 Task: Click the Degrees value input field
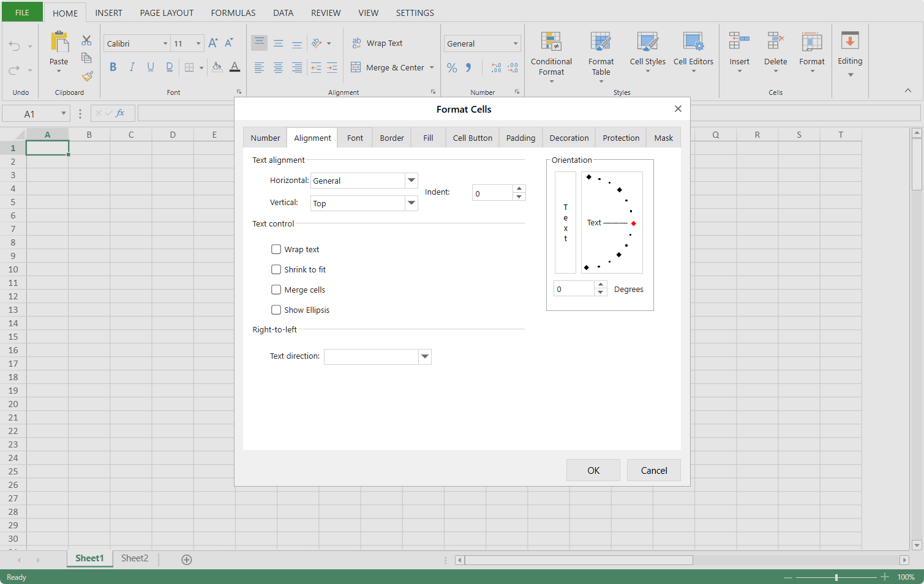point(574,289)
